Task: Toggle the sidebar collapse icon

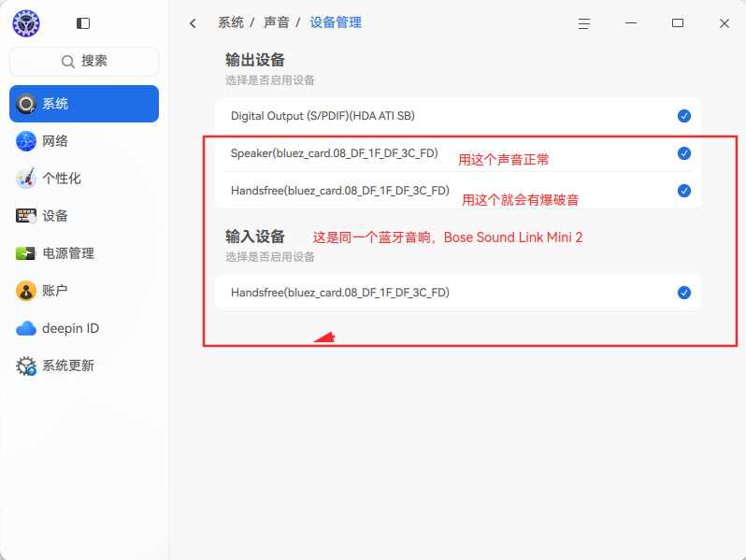Action: click(83, 23)
